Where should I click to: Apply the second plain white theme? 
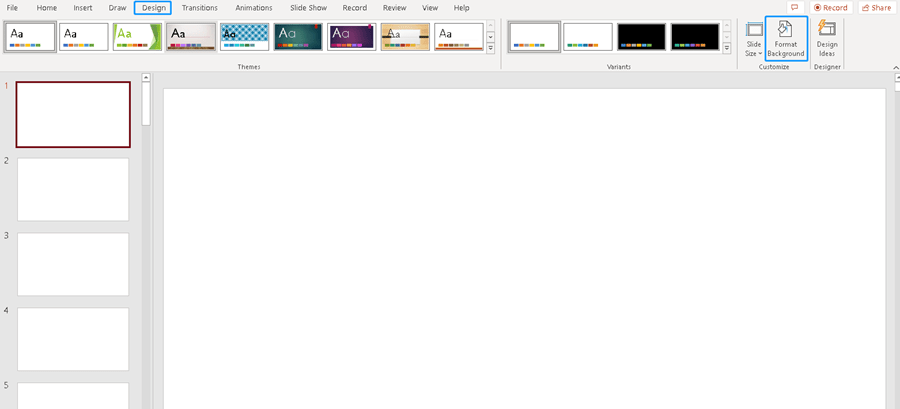click(x=84, y=37)
